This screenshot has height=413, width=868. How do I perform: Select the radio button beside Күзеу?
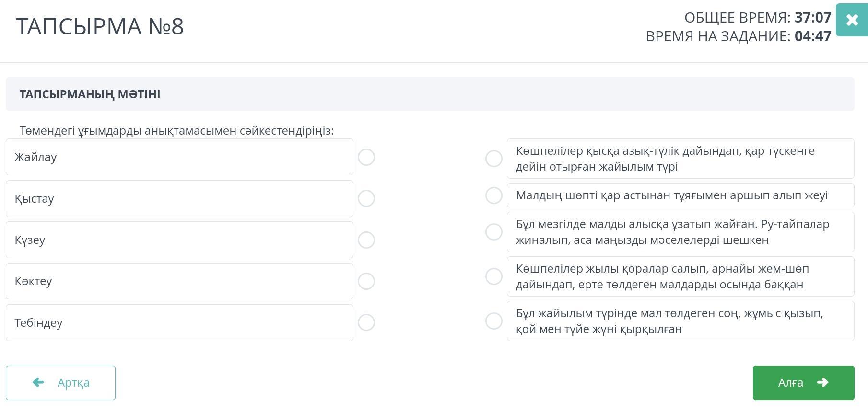pyautogui.click(x=366, y=240)
